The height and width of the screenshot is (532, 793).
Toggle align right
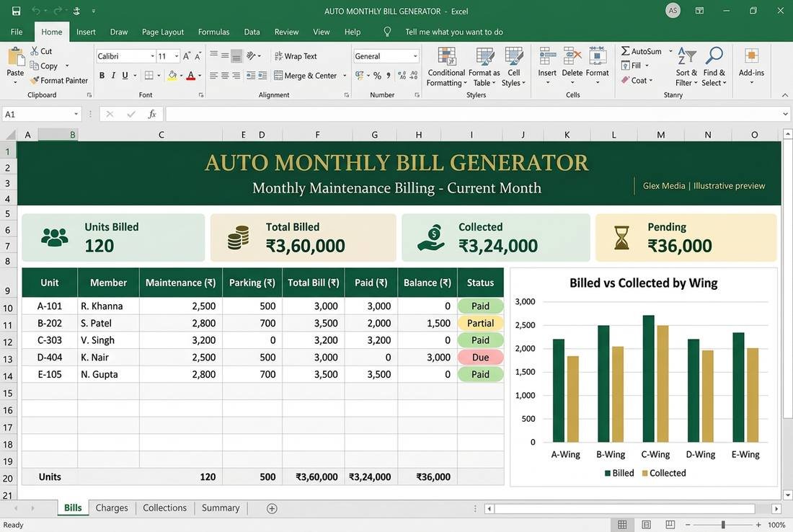pyautogui.click(x=236, y=76)
